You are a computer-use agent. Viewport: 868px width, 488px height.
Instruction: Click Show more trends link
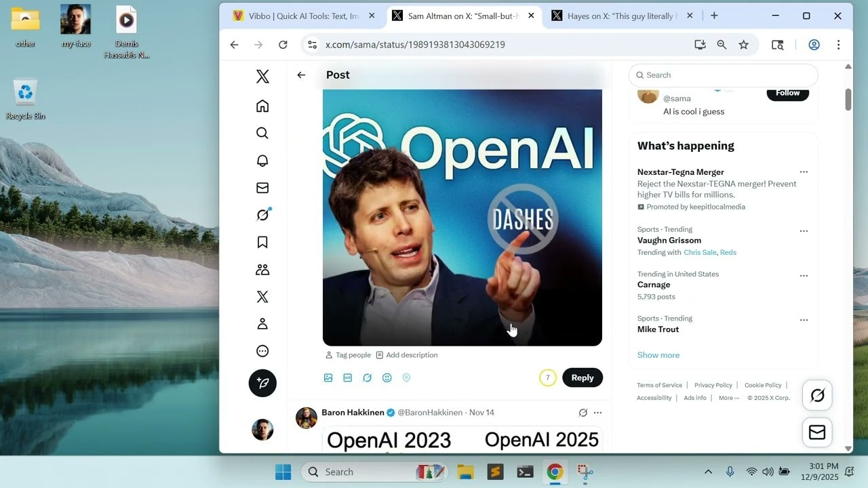658,355
